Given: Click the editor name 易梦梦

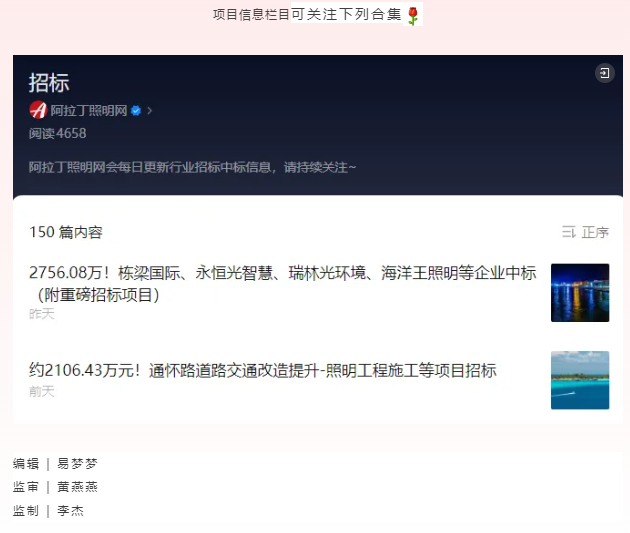Looking at the screenshot, I should 77,464.
